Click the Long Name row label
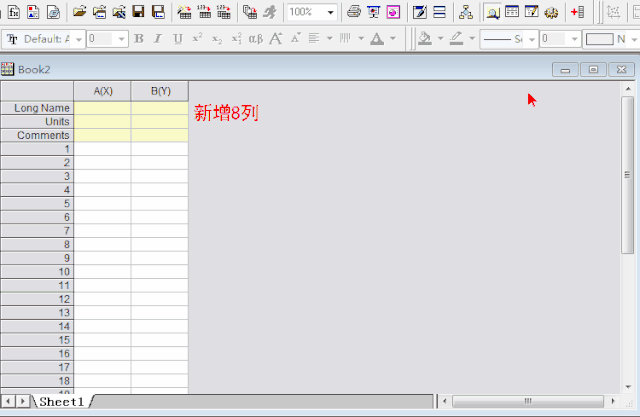 37,108
